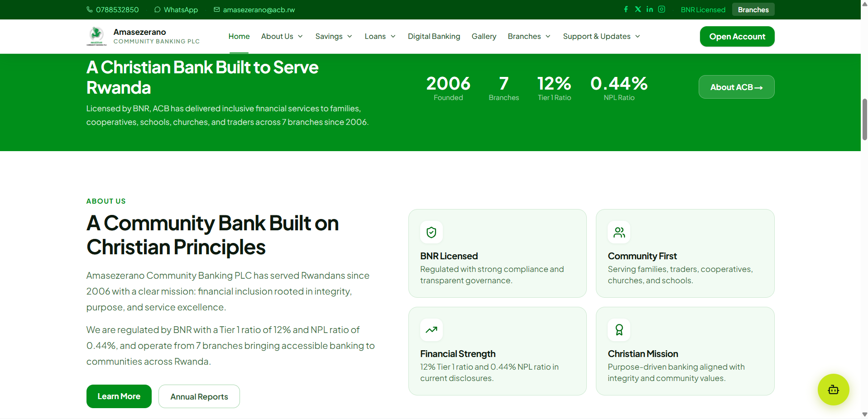Open the Gallery menu item
The height and width of the screenshot is (419, 868).
(484, 36)
